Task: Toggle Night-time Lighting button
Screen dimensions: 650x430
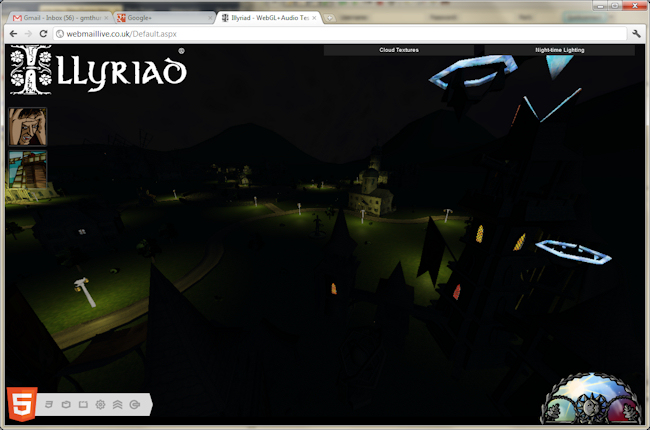Action: (560, 50)
